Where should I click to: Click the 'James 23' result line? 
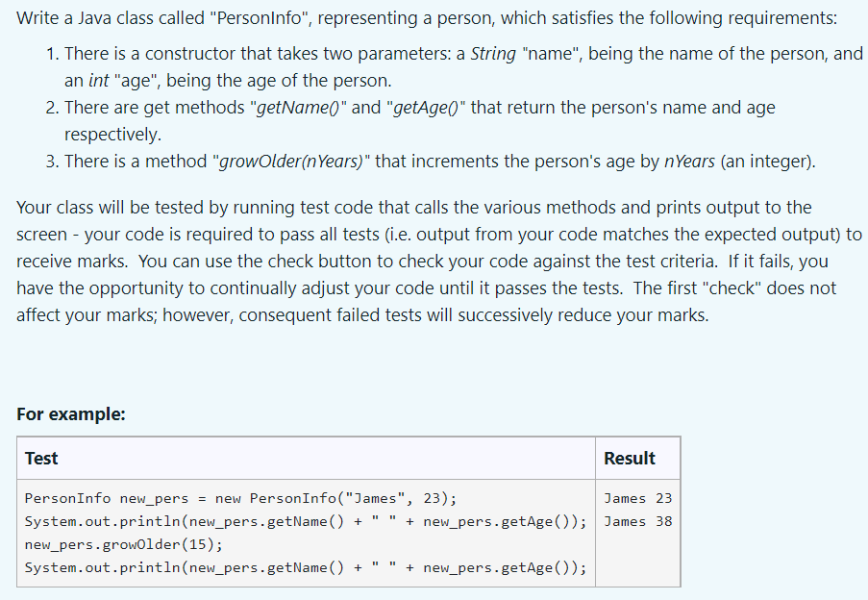click(637, 499)
